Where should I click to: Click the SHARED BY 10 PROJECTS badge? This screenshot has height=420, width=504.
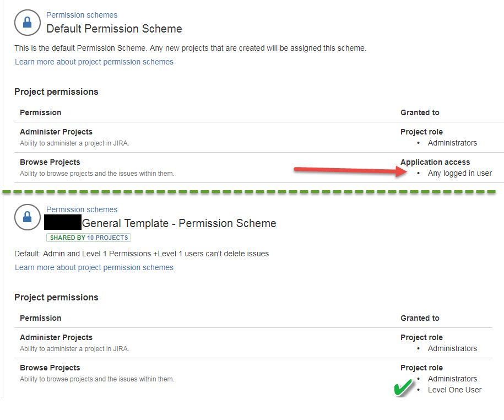point(89,237)
